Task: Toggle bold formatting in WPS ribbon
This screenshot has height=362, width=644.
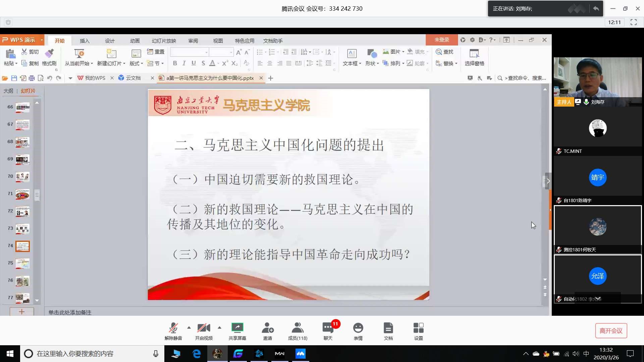Action: (175, 63)
